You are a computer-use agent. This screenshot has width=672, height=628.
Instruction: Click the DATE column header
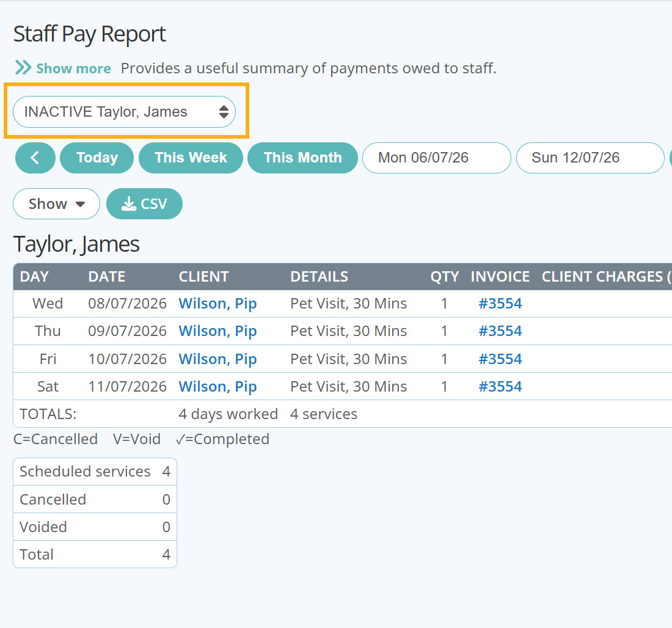click(x=107, y=277)
